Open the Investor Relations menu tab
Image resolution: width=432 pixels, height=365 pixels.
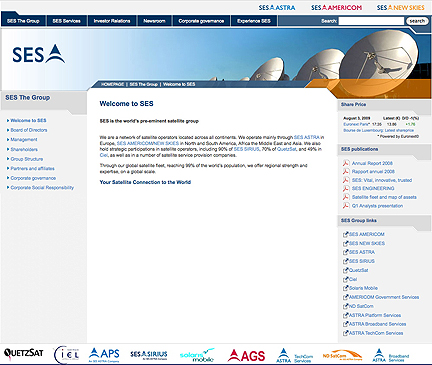[x=112, y=21]
